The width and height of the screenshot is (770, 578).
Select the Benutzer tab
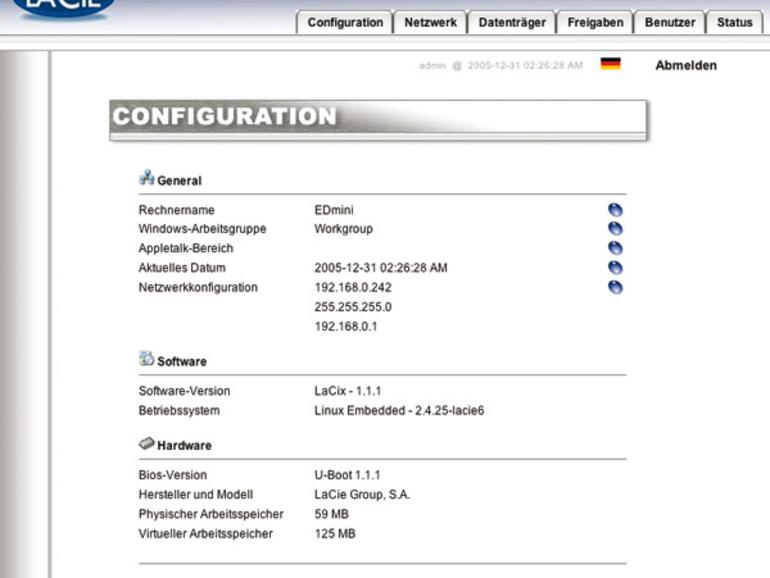pyautogui.click(x=670, y=23)
